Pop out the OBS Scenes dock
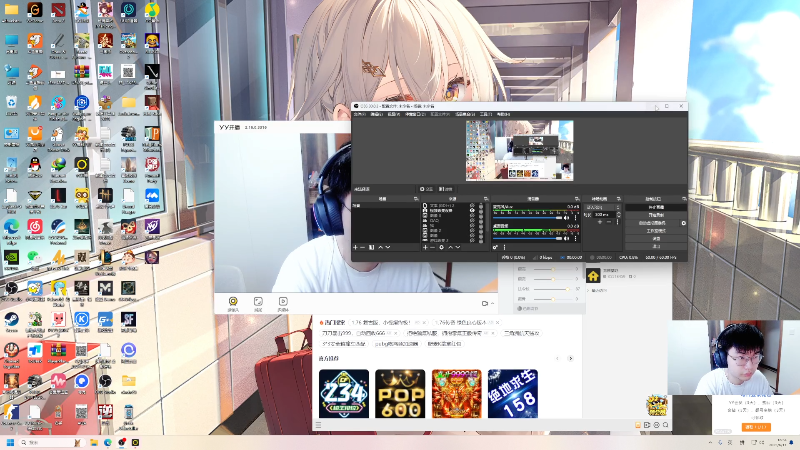Image resolution: width=800 pixels, height=450 pixels. coord(416,199)
